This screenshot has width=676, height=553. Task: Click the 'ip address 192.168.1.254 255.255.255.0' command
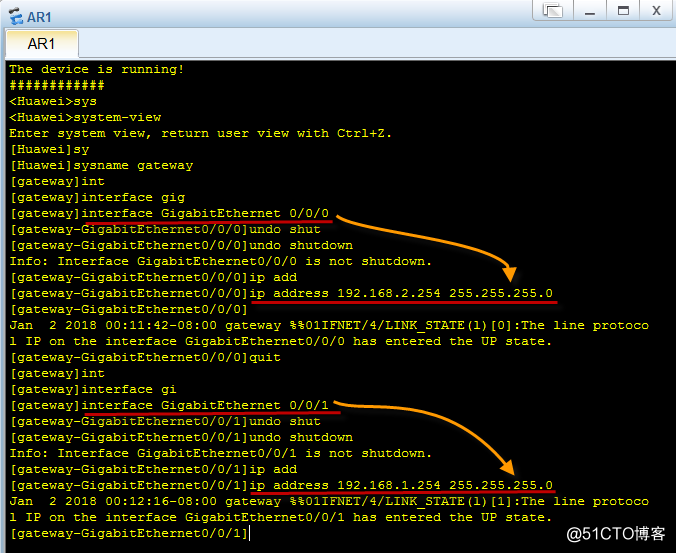[401, 485]
